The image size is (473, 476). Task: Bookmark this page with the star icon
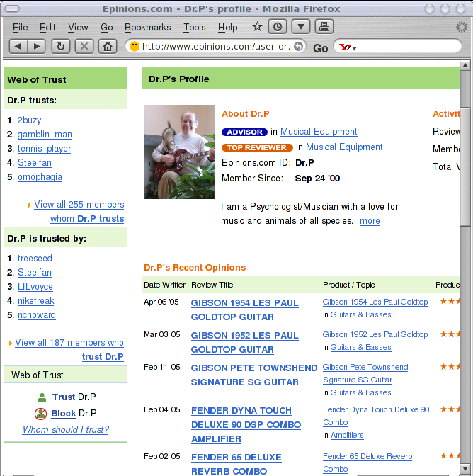(257, 27)
